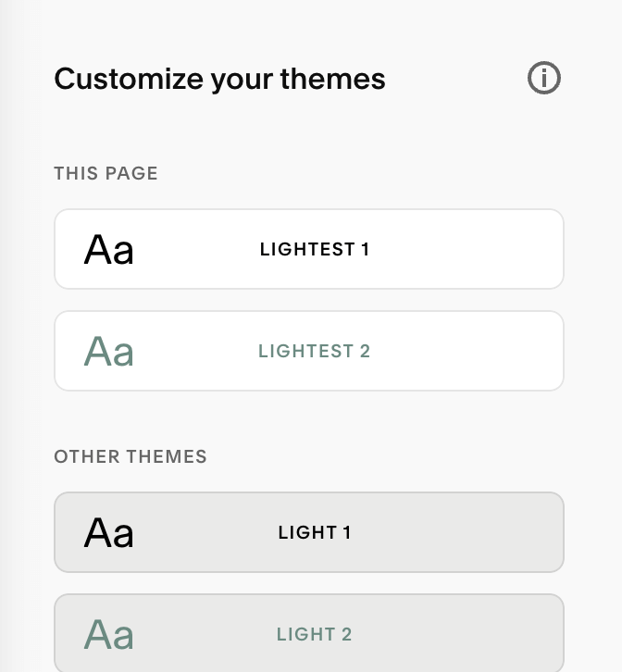Choose the Light 2 theme card

pyautogui.click(x=308, y=633)
